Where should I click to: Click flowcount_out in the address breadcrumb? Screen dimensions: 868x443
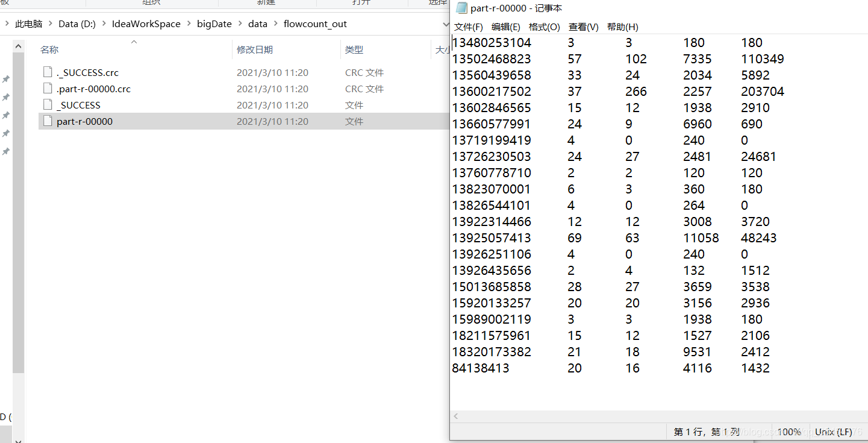tap(315, 24)
